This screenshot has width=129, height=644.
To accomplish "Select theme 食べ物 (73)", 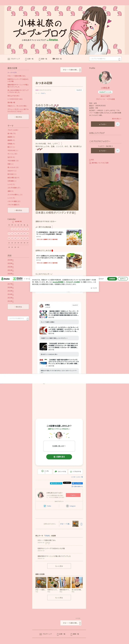I will pos(12,134).
